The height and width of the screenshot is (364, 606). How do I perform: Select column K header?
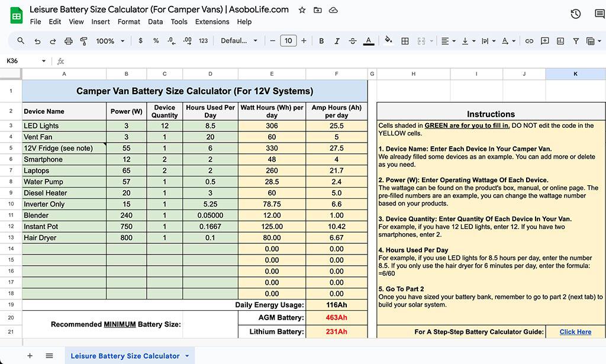(575, 74)
